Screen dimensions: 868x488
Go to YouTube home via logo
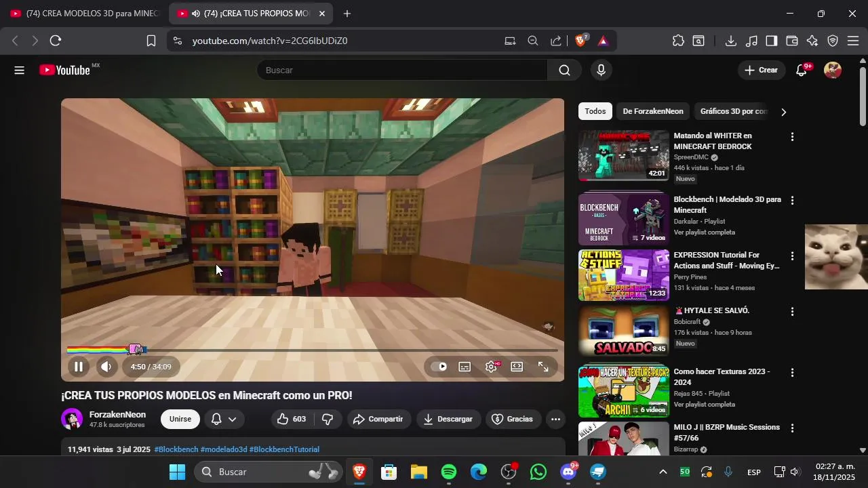click(x=65, y=70)
